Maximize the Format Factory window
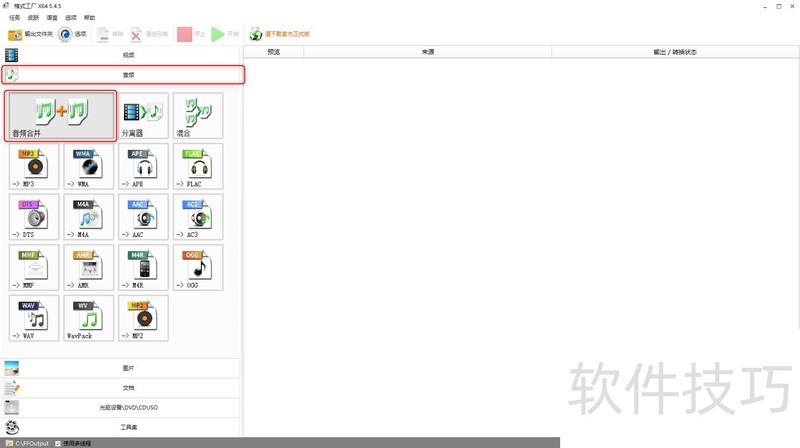 [779, 7]
